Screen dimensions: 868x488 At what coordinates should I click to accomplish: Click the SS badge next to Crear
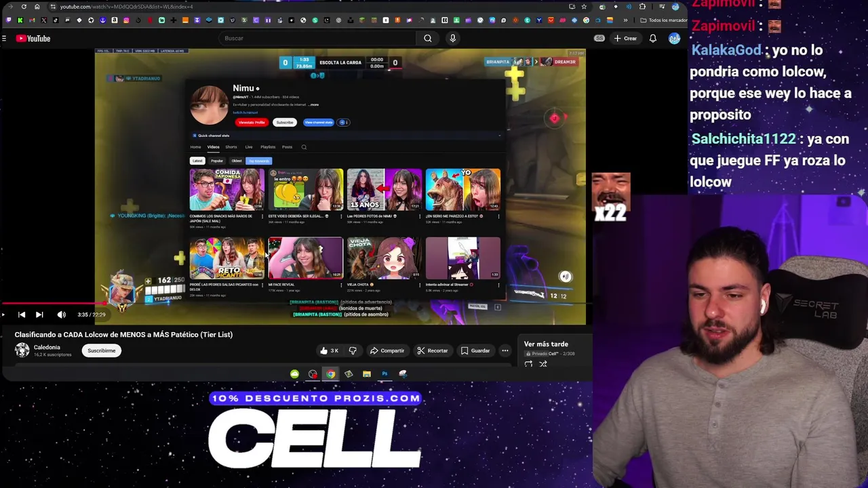[599, 39]
